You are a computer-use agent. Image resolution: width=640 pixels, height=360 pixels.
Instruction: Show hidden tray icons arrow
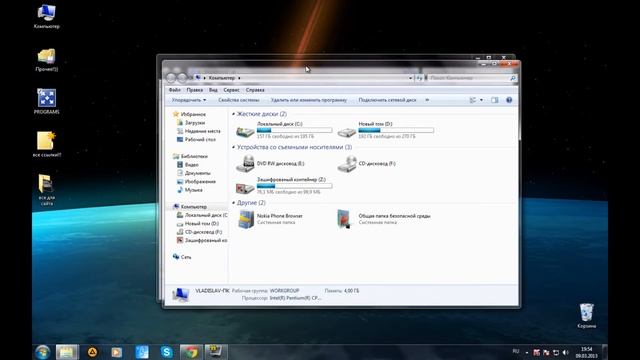527,352
